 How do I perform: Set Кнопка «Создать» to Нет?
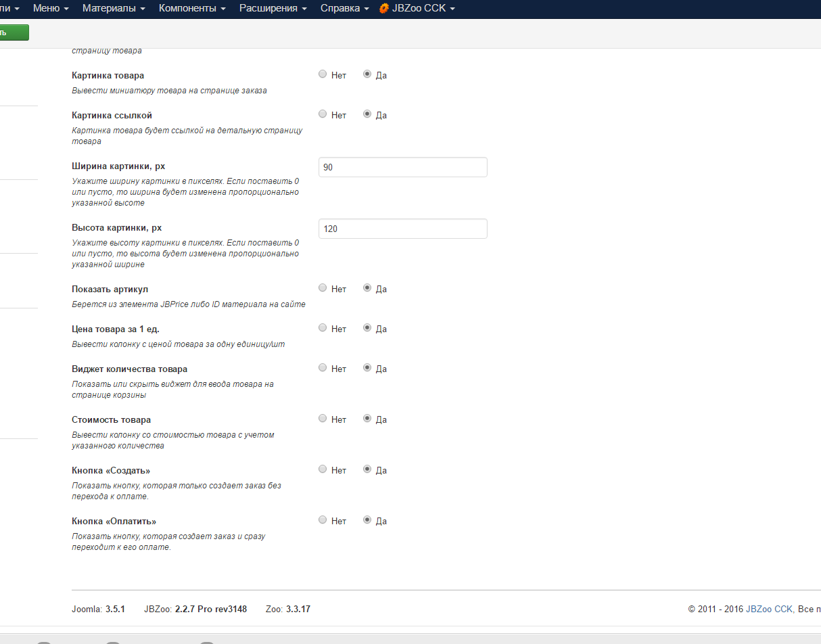coord(323,469)
